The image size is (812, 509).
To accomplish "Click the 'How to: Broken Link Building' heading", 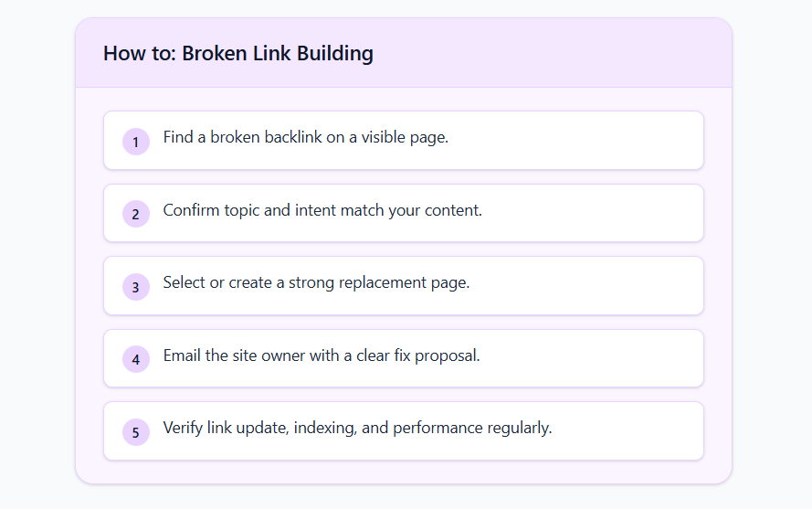I will point(238,53).
